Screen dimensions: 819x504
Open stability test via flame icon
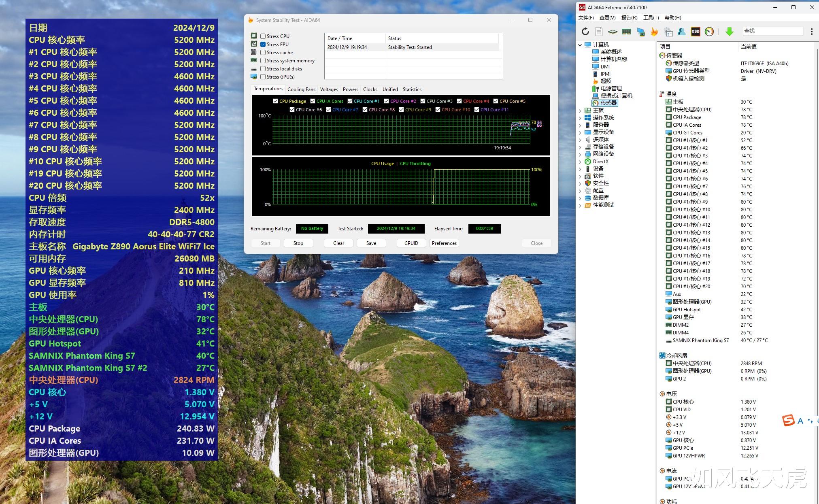tap(654, 32)
